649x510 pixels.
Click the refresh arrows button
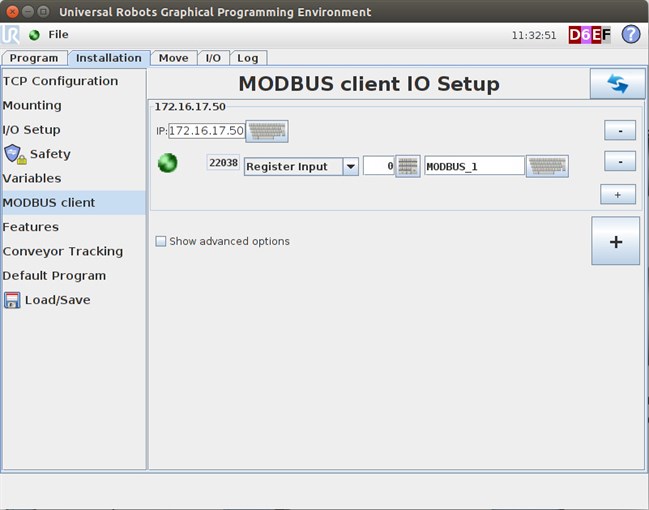pyautogui.click(x=617, y=84)
